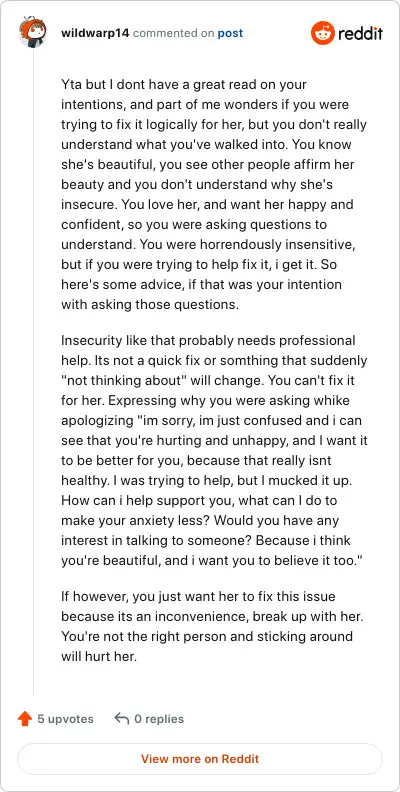This screenshot has height=792, width=400.
Task: Click the orange upvote arrow icon
Action: 25,719
